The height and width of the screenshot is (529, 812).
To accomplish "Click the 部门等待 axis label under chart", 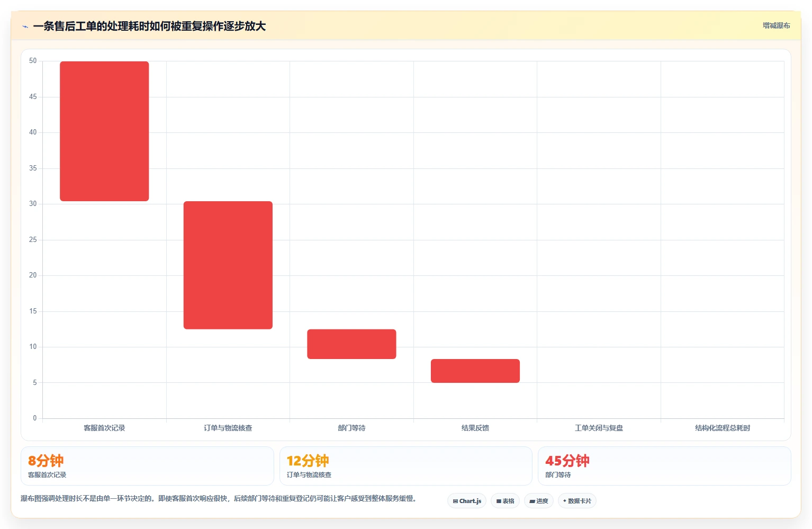I will tap(351, 428).
